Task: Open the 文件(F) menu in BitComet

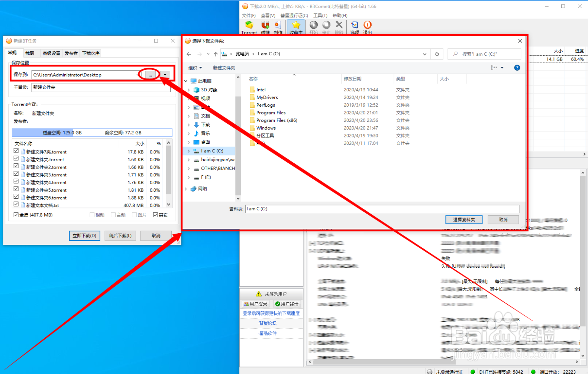Action: click(x=249, y=16)
